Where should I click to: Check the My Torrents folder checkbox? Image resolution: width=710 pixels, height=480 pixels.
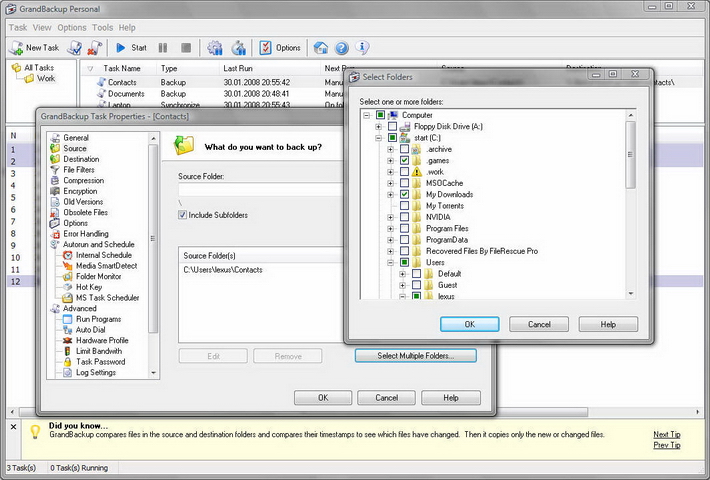point(404,206)
